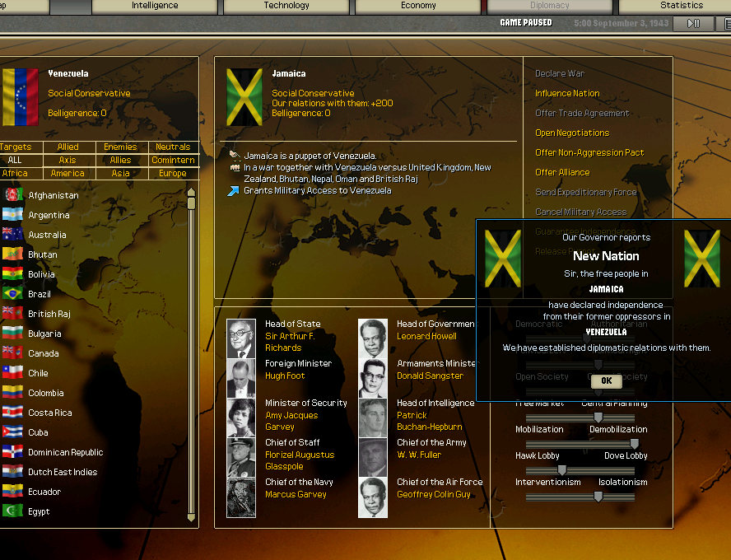Filter country list by Comintern
This screenshot has width=731, height=560.
tap(173, 160)
